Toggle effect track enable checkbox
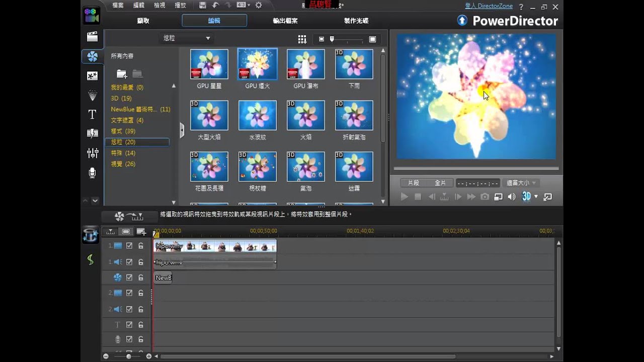 point(129,278)
